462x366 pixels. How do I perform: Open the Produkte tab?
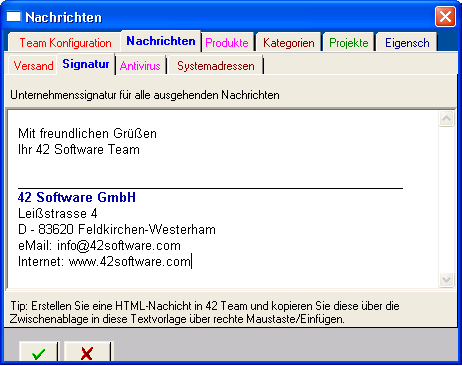click(227, 43)
